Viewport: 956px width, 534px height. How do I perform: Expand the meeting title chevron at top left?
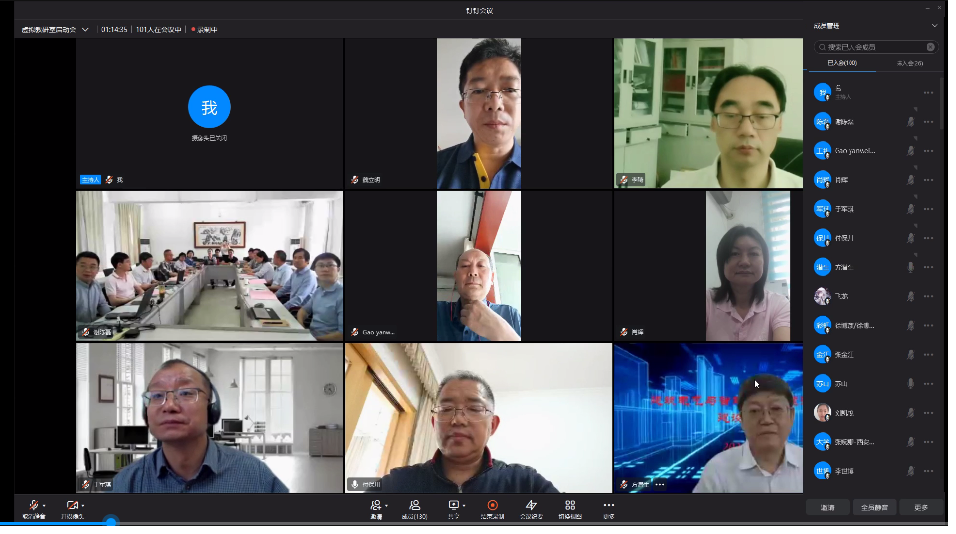(x=85, y=30)
